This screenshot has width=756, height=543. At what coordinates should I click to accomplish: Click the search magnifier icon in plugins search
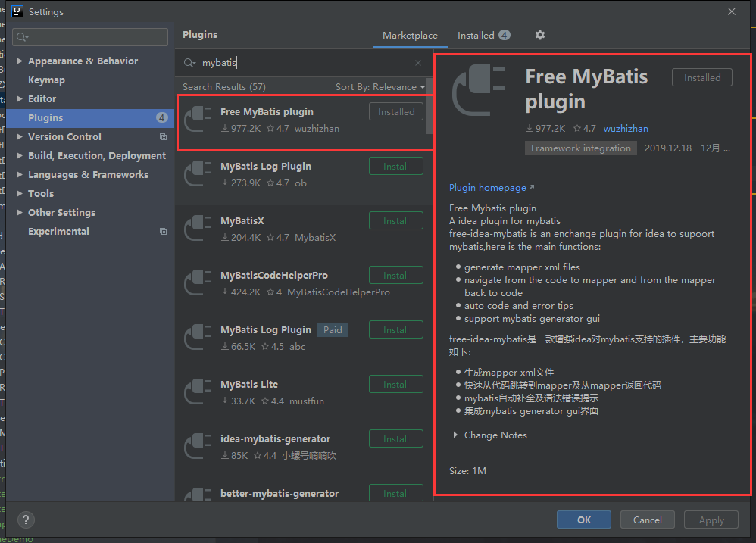[189, 64]
